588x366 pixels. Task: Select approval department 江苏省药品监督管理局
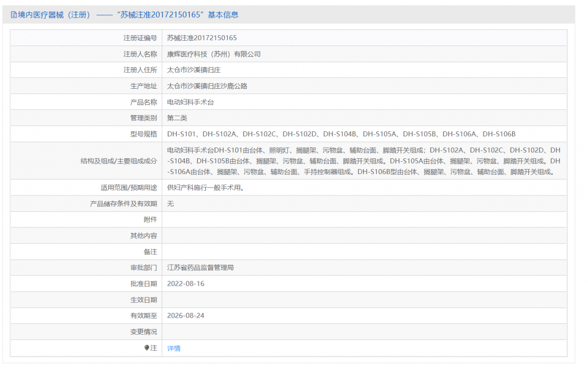pos(200,268)
